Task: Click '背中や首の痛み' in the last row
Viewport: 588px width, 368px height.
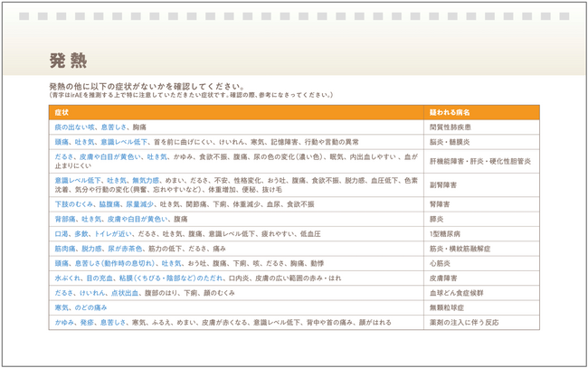Action: 329,322
